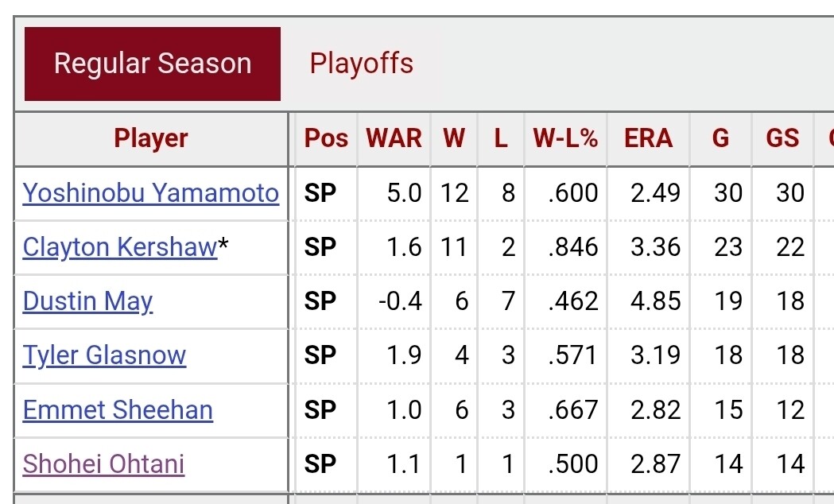Image resolution: width=834 pixels, height=504 pixels.
Task: Open Yoshinobu Yamamoto's player page
Action: click(151, 193)
